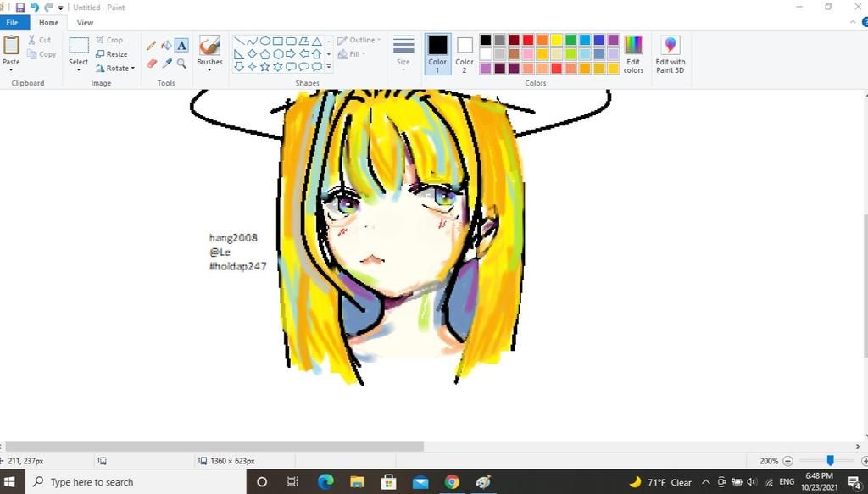Open the Outline options dropdown

click(361, 40)
